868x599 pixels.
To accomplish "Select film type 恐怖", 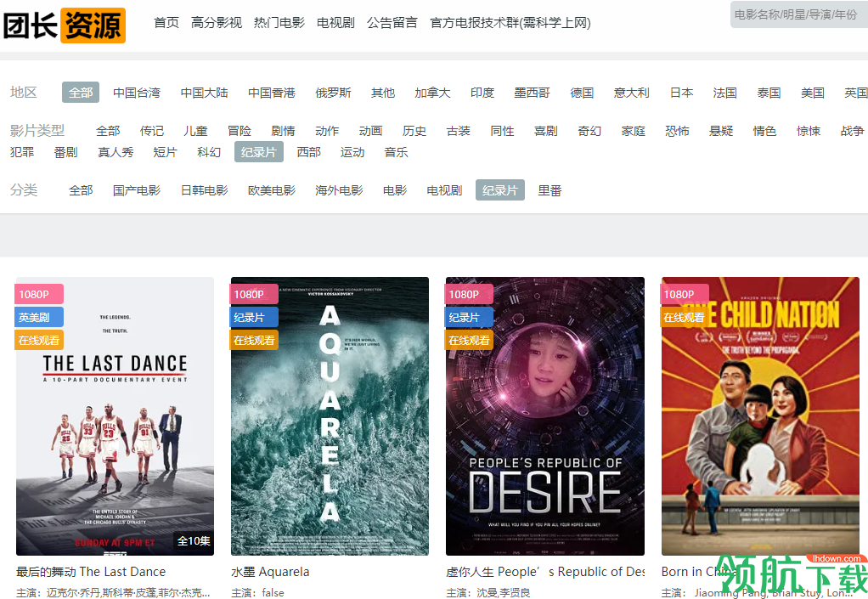I will tap(677, 131).
